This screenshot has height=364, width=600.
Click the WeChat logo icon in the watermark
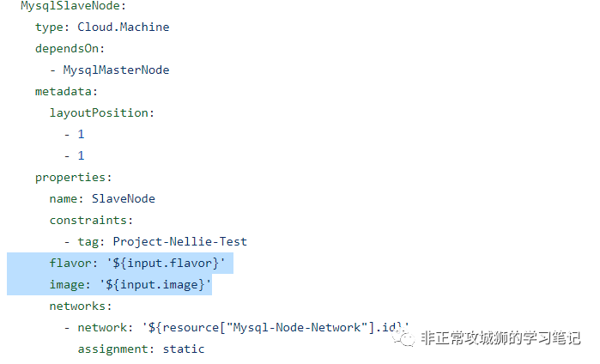pyautogui.click(x=403, y=338)
